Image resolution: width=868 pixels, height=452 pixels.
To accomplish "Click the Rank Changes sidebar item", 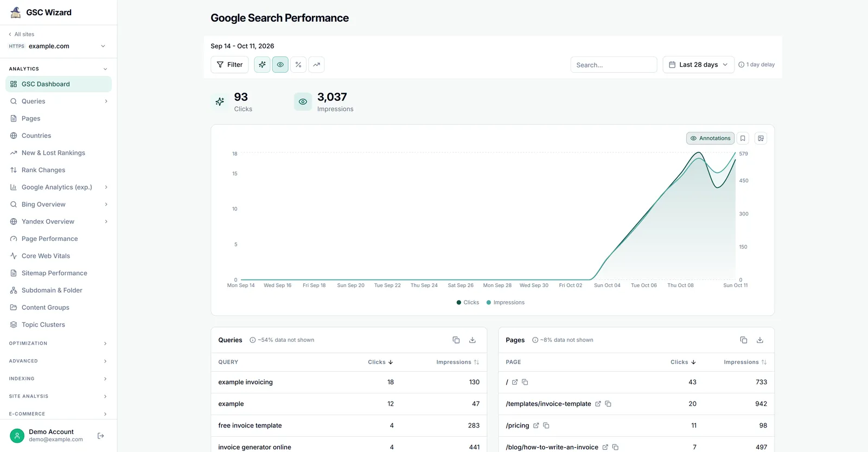I will pyautogui.click(x=59, y=170).
